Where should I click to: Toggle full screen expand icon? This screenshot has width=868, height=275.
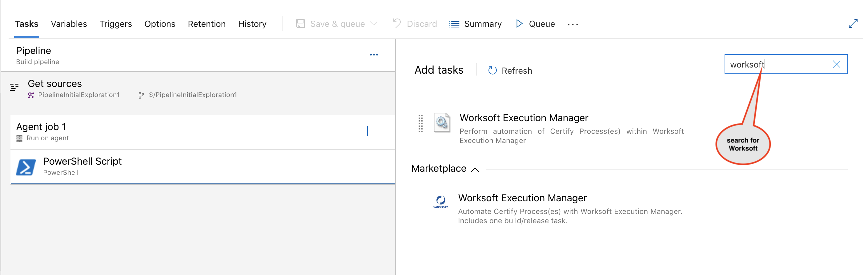[853, 24]
